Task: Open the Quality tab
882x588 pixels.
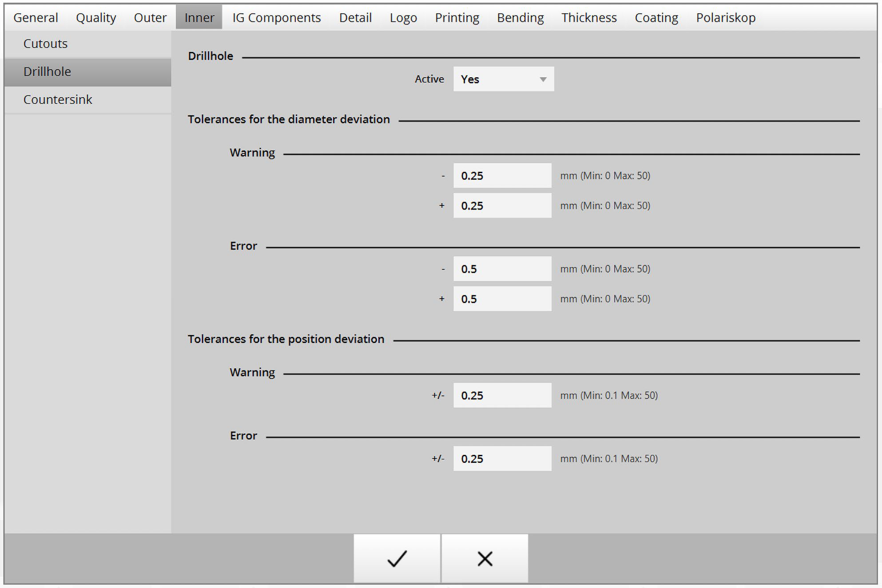Action: (96, 17)
